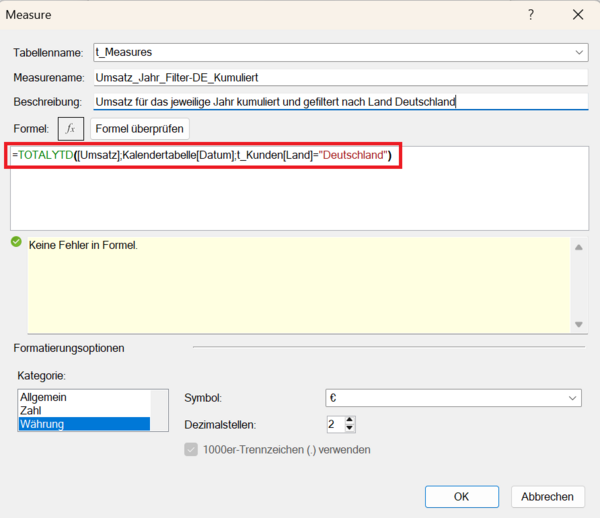
Task: Confirm with the OK button
Action: (x=461, y=496)
